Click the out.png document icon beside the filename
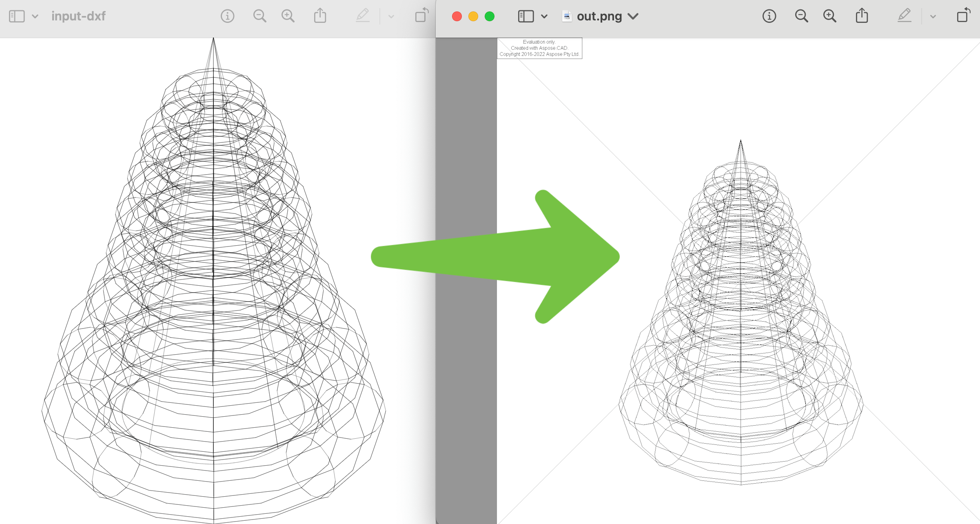 [567, 16]
